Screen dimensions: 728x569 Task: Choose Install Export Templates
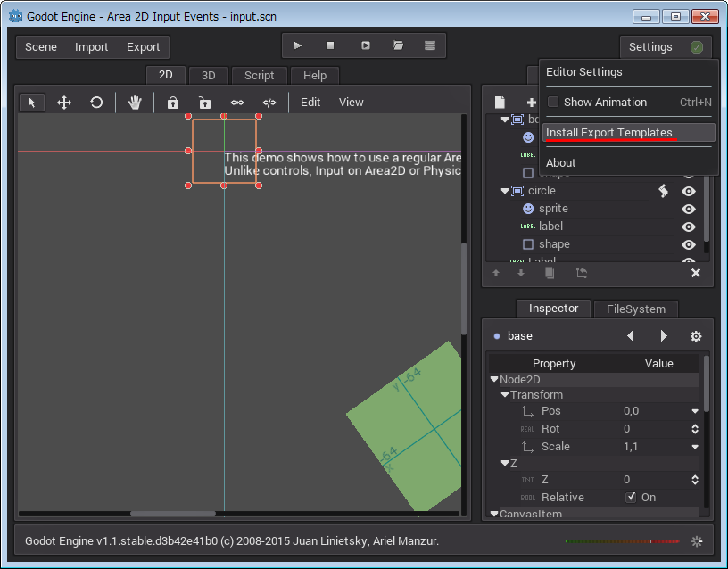[629, 132]
